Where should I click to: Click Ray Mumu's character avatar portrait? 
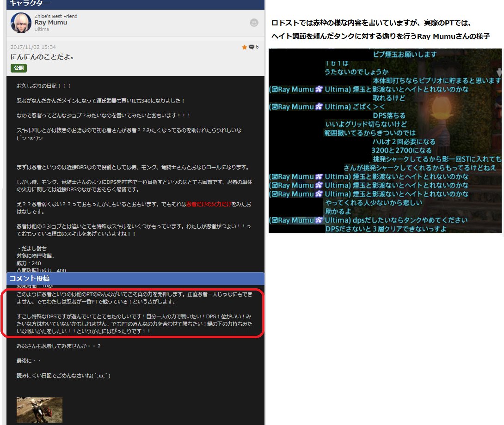tap(21, 23)
